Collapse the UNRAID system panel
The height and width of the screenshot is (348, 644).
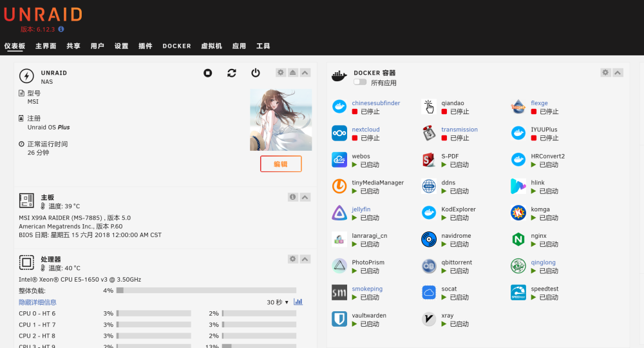[305, 73]
